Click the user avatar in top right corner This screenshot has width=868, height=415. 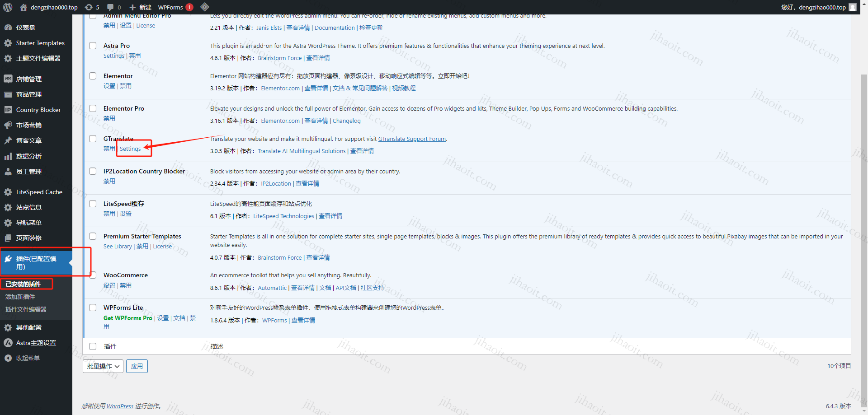point(853,7)
